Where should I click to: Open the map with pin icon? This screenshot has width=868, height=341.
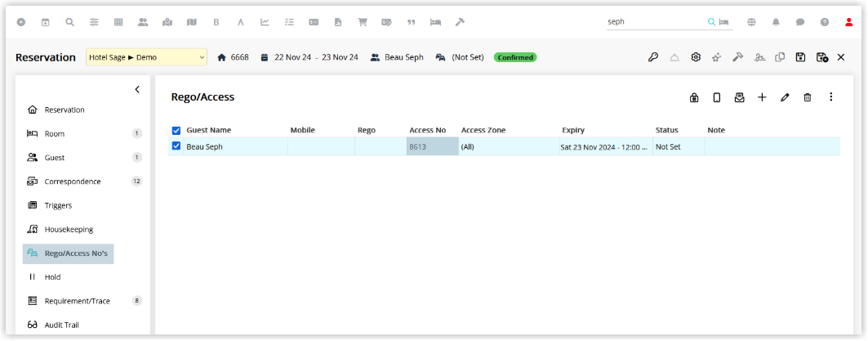167,22
